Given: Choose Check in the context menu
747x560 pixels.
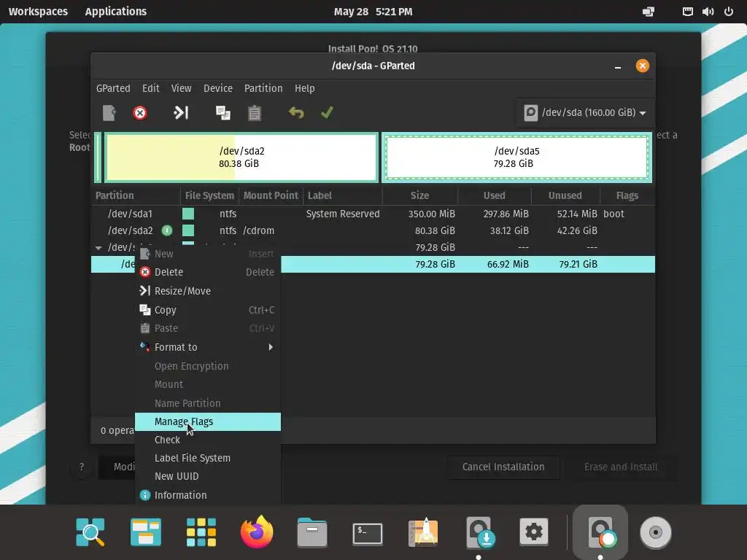Looking at the screenshot, I should 208,440.
